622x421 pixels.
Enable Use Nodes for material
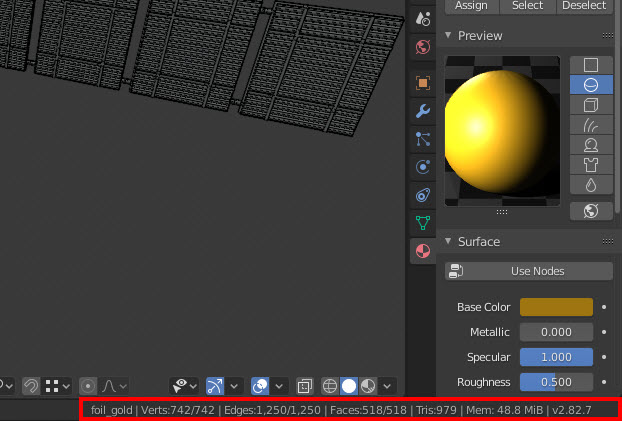(529, 271)
